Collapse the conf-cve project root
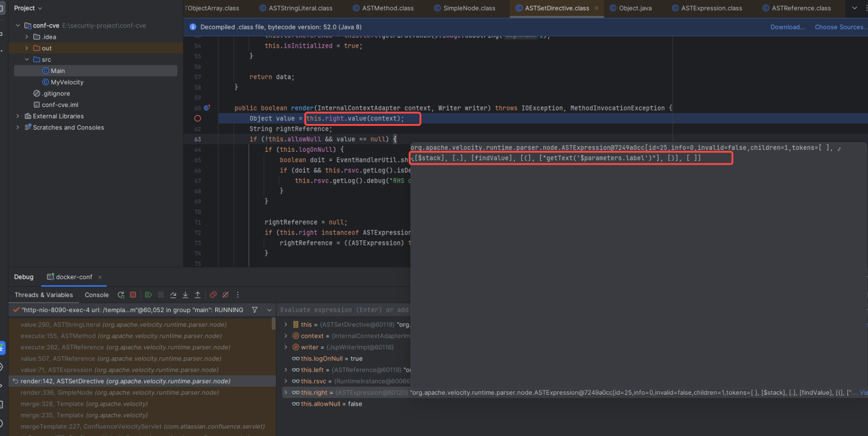 (18, 25)
